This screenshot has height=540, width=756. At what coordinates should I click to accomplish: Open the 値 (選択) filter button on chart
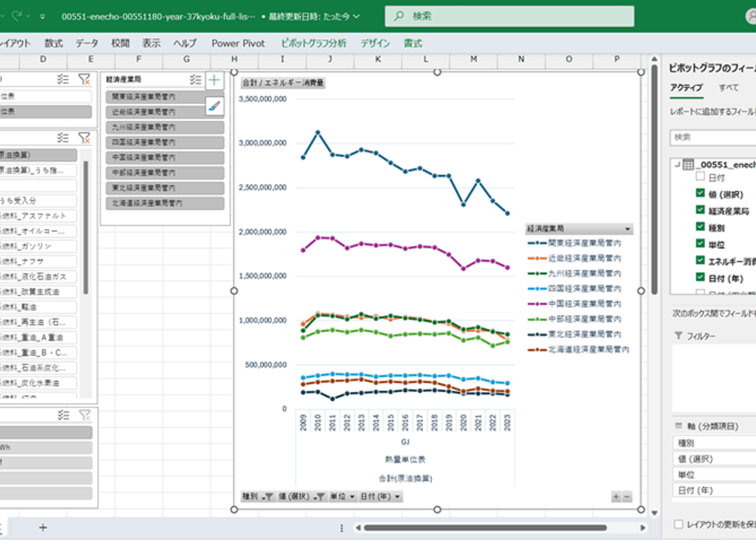point(301,497)
